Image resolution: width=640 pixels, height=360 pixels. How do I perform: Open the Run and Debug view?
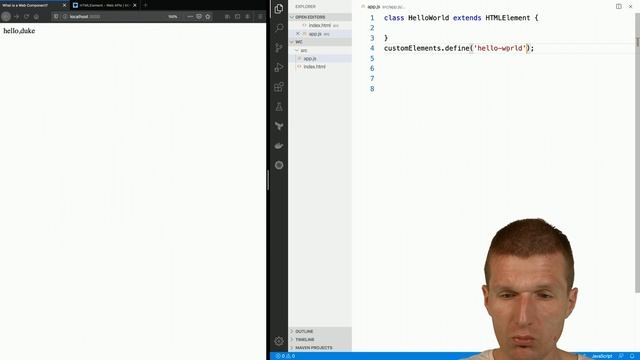[x=279, y=67]
